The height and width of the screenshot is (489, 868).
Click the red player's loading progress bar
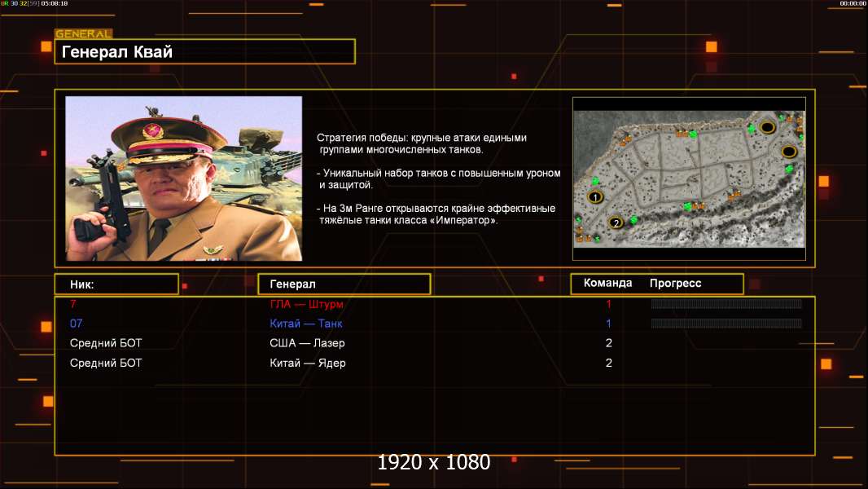click(726, 304)
